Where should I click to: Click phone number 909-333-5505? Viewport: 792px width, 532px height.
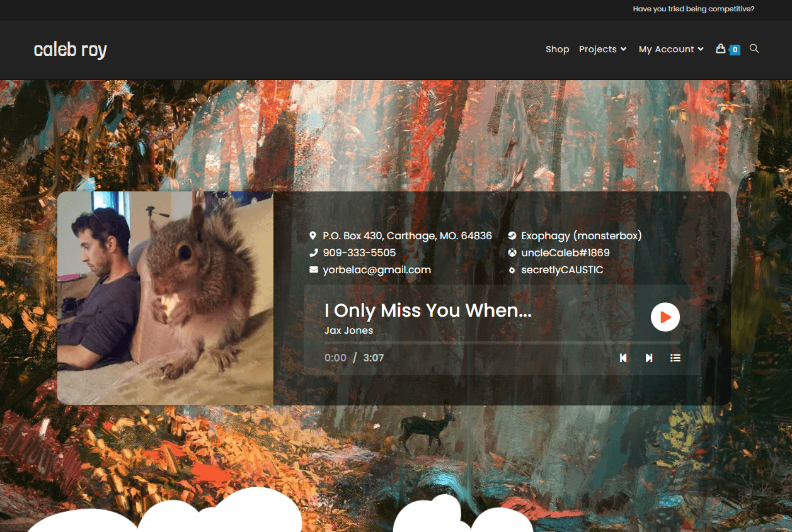click(x=359, y=252)
